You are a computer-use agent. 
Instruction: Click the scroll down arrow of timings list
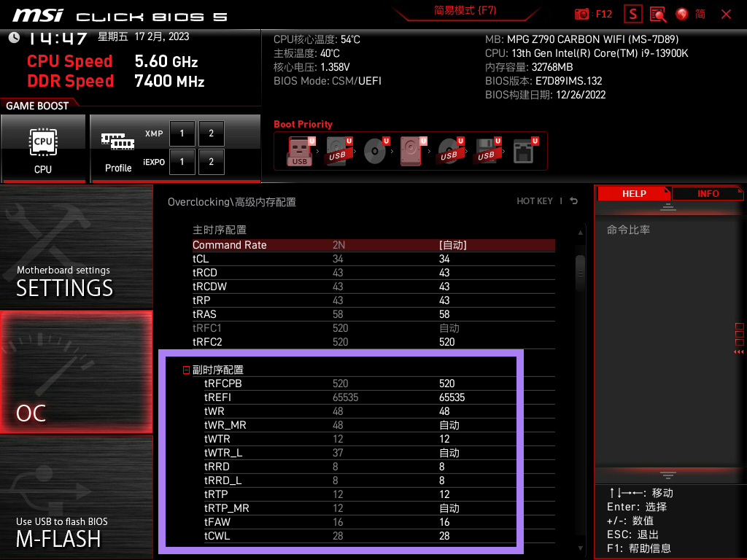(580, 548)
